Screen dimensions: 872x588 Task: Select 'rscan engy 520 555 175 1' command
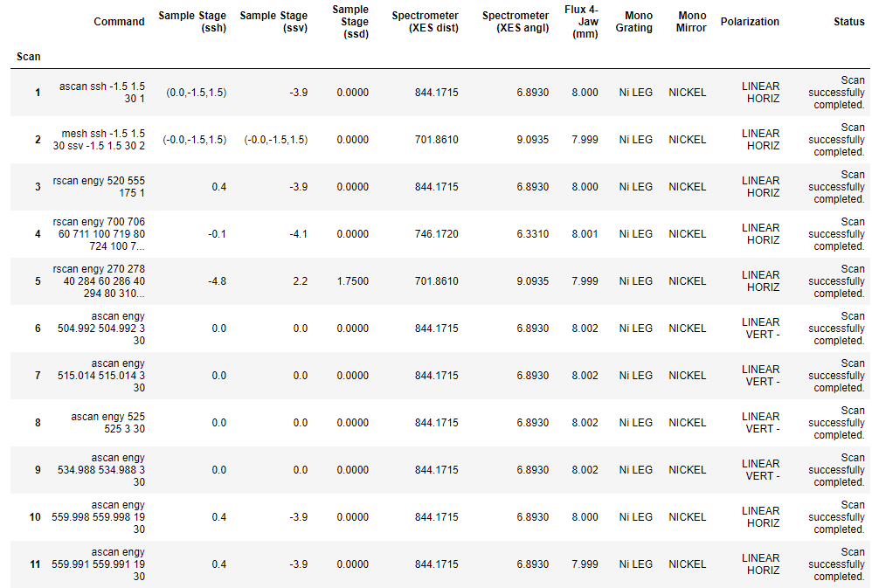coord(99,187)
